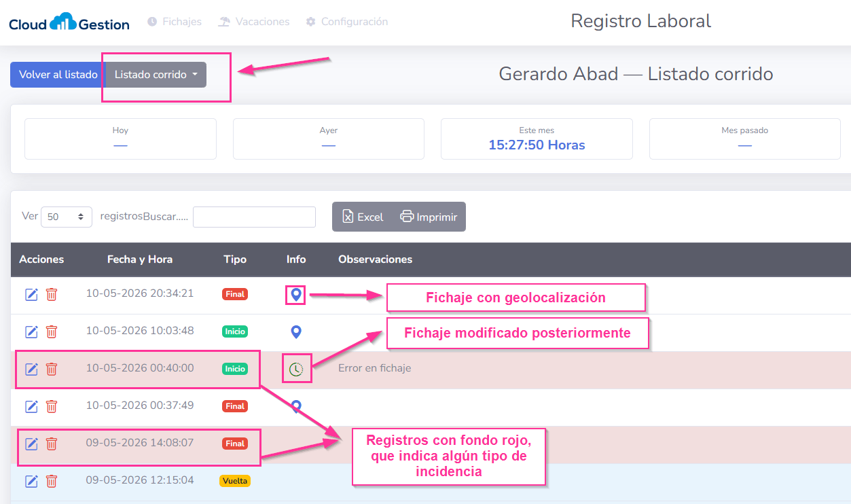Image resolution: width=851 pixels, height=504 pixels.
Task: Open the Ver 50 records selector
Action: [x=67, y=217]
